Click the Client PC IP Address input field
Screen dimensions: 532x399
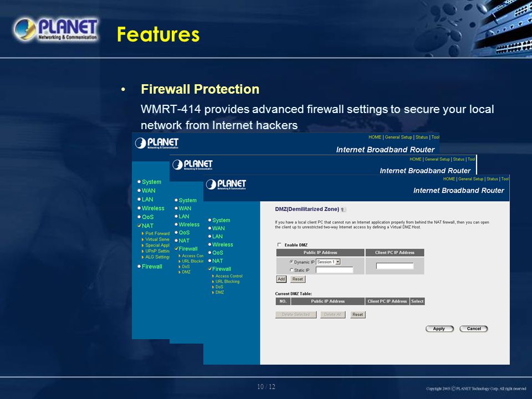coord(395,266)
